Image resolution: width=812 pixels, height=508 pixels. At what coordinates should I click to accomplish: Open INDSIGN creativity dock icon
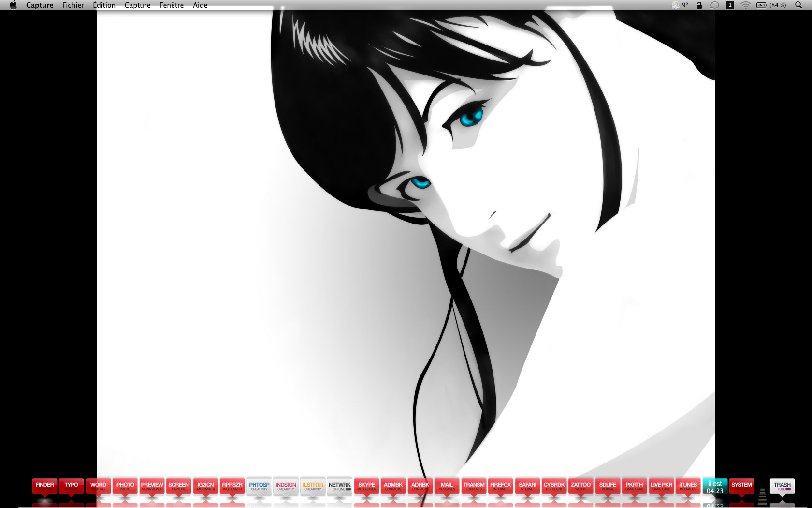(286, 486)
